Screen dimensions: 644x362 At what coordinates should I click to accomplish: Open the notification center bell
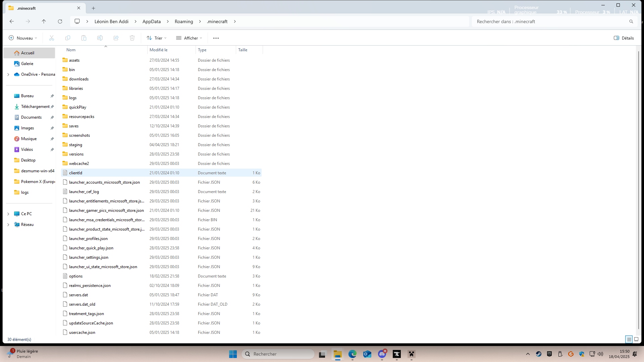pyautogui.click(x=635, y=354)
